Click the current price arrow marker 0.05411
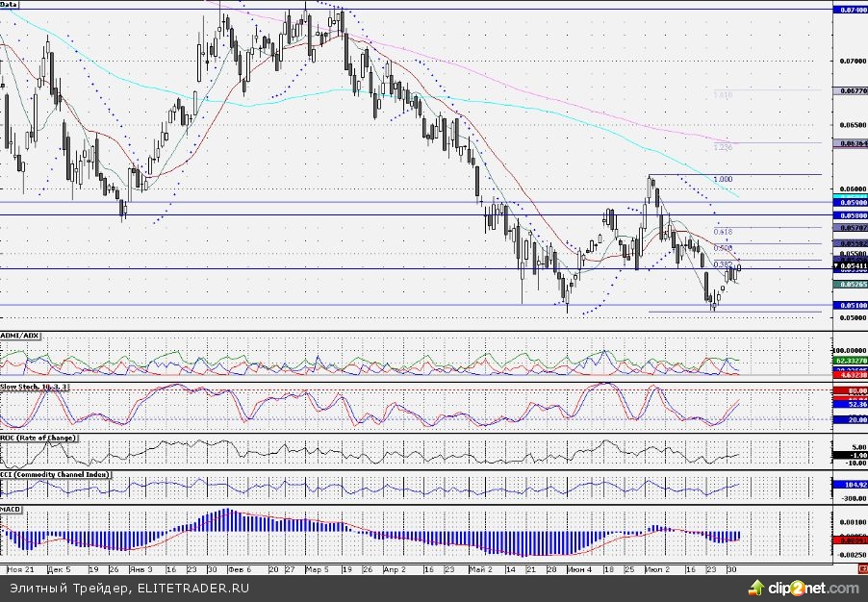Viewport: 868px width, 602px height. (849, 267)
